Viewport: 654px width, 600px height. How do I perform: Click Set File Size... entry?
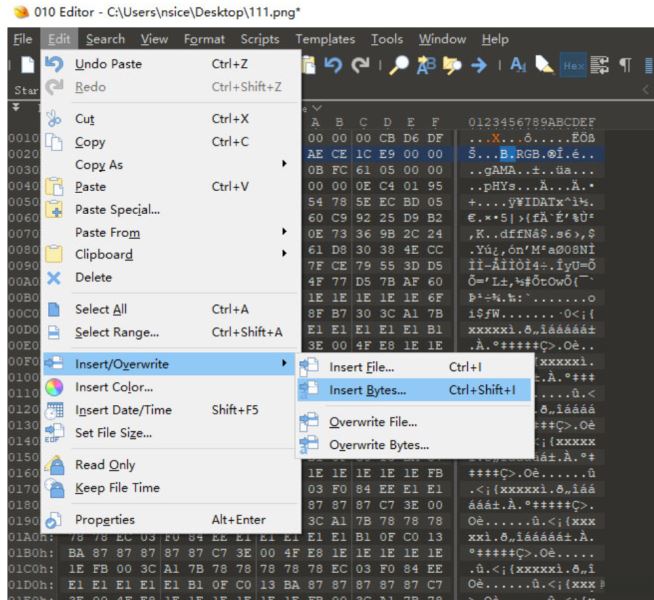point(113,432)
